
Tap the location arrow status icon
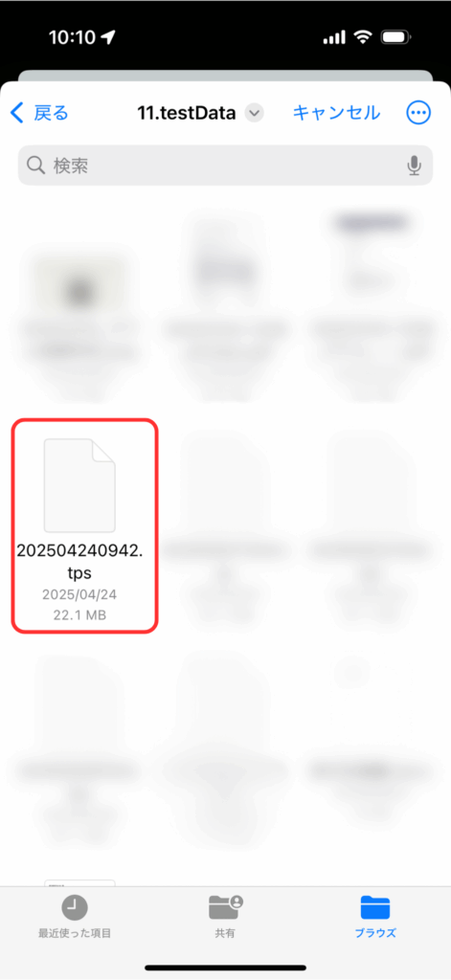coord(108,37)
